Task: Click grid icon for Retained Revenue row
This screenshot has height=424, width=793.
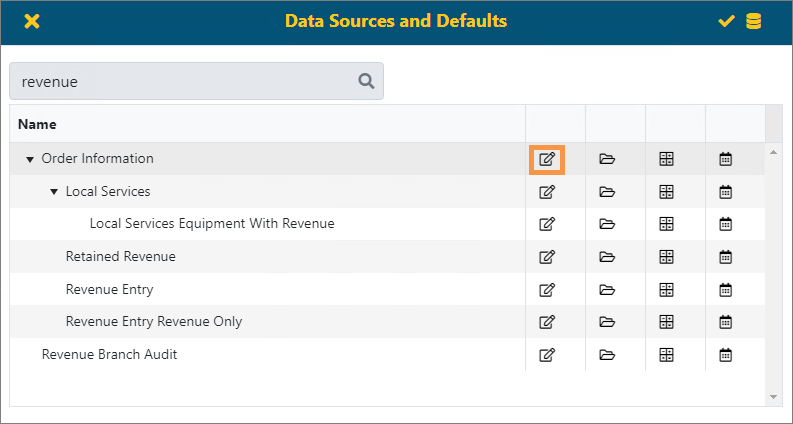Action: tap(666, 257)
